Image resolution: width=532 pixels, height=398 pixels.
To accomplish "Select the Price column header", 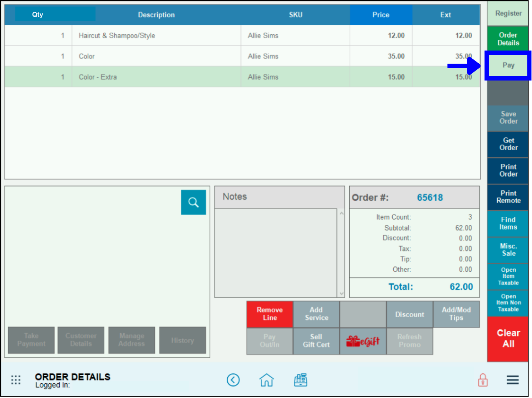I will (x=381, y=15).
